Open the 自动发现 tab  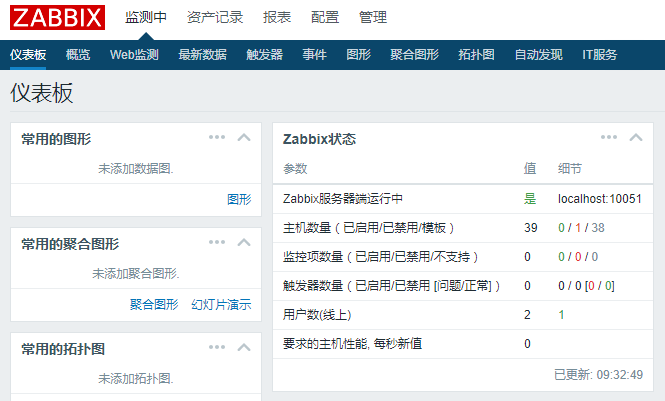(538, 55)
